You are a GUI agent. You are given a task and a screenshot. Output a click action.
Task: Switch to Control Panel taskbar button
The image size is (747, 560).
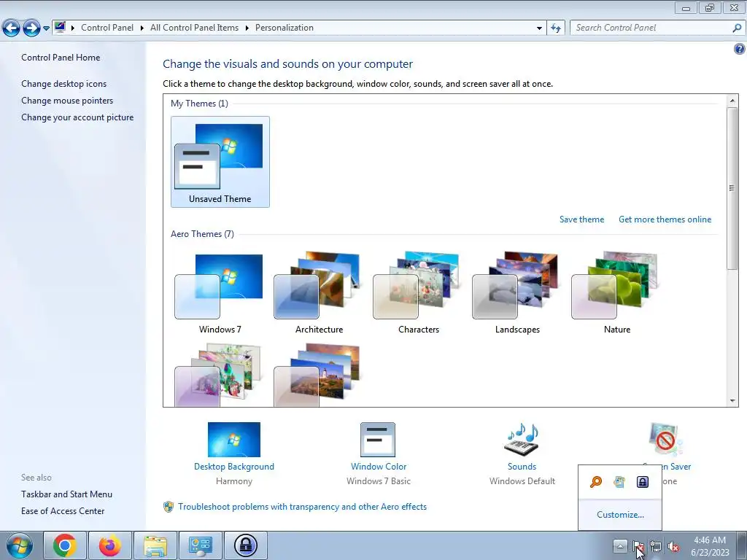coord(200,545)
